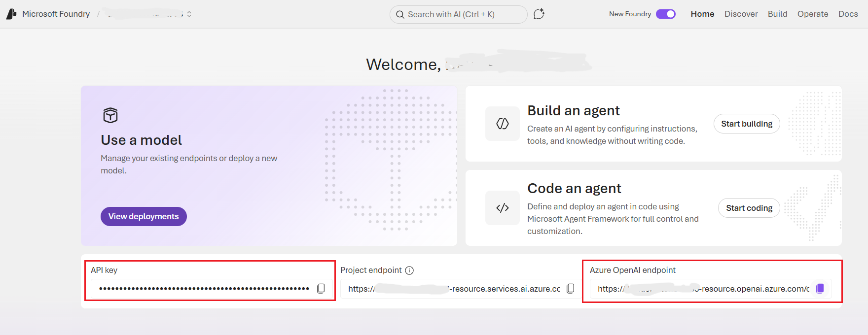Click the Microsoft Foundry title text
Screen dimensions: 868x335
(56, 14)
